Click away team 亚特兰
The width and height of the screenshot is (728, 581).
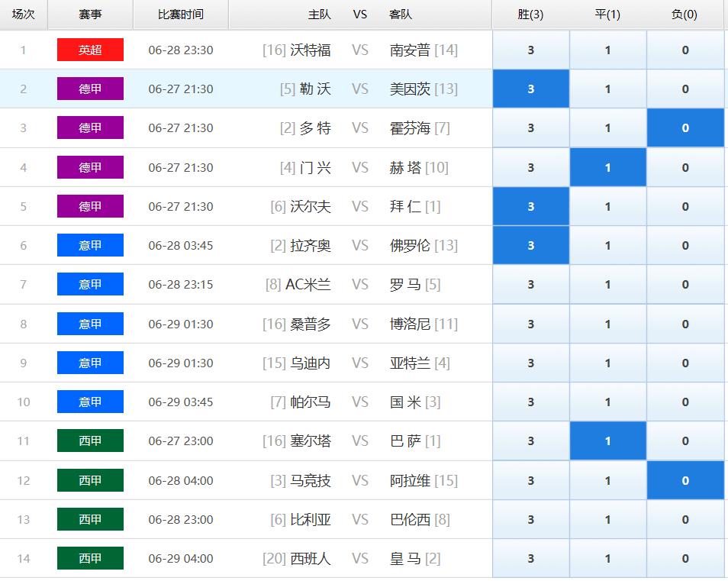[x=410, y=363]
